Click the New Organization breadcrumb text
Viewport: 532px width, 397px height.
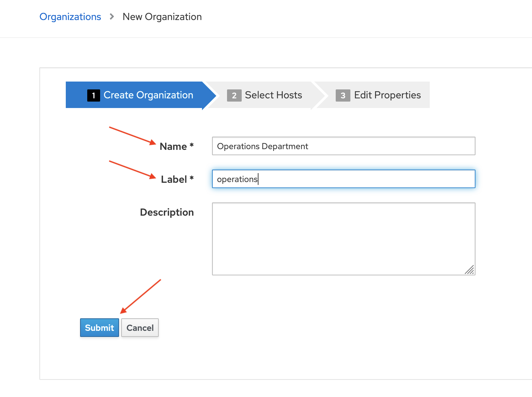[162, 17]
